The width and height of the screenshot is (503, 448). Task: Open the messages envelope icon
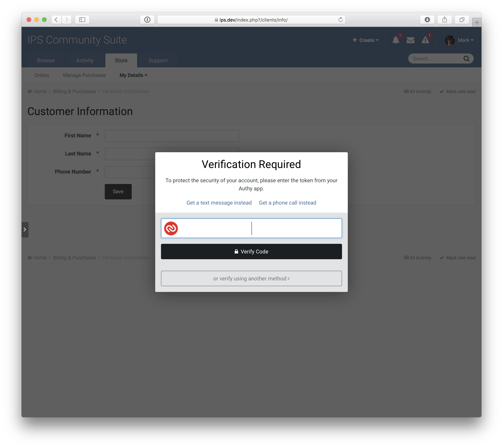click(410, 40)
